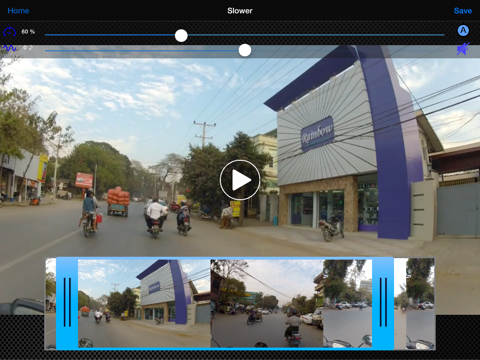Click the pitch value label with note

coord(28,48)
